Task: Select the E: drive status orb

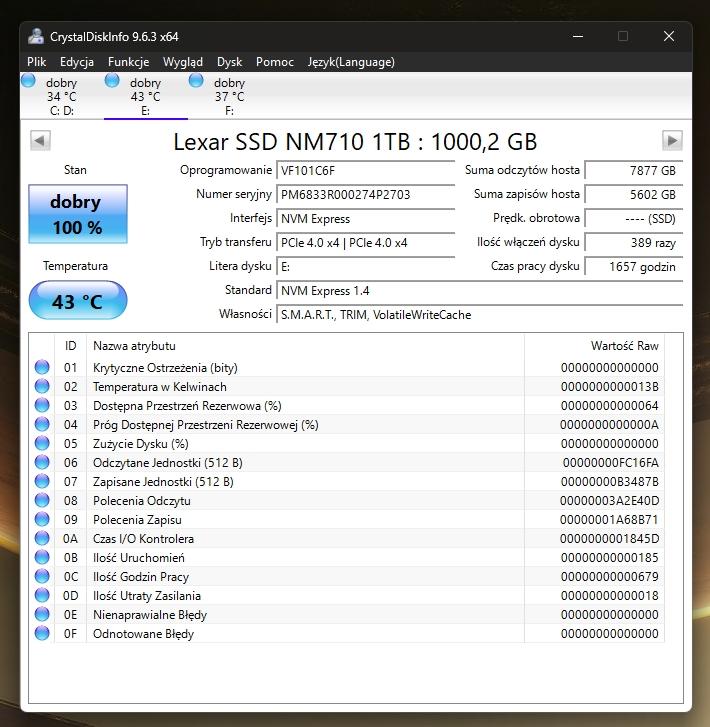Action: pyautogui.click(x=112, y=81)
